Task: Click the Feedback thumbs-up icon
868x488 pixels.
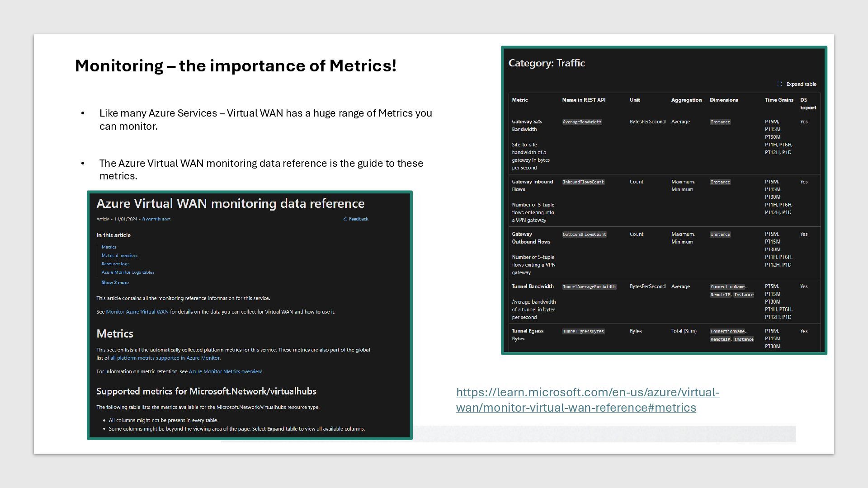Action: [345, 219]
